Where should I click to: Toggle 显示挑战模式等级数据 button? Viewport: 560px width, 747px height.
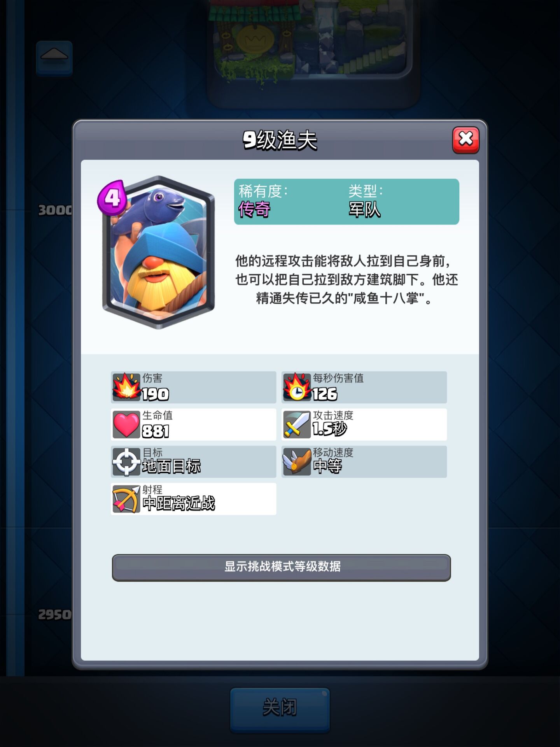pos(281,567)
